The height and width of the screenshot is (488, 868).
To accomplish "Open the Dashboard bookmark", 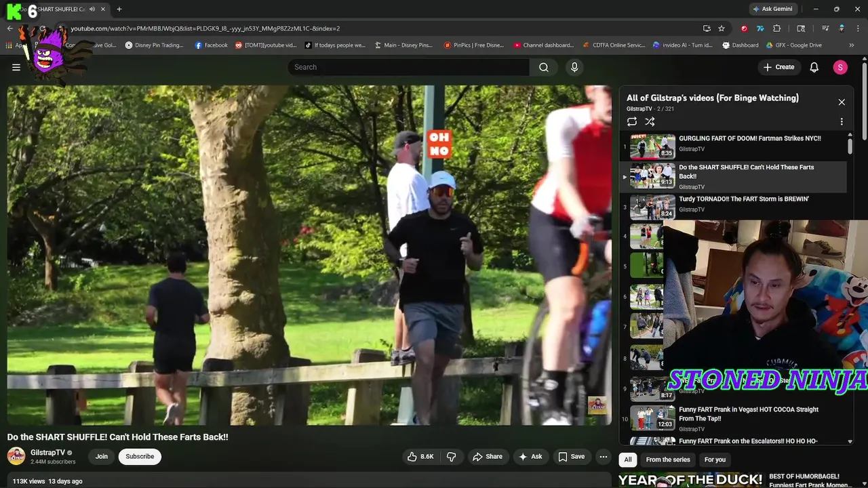I will click(741, 45).
